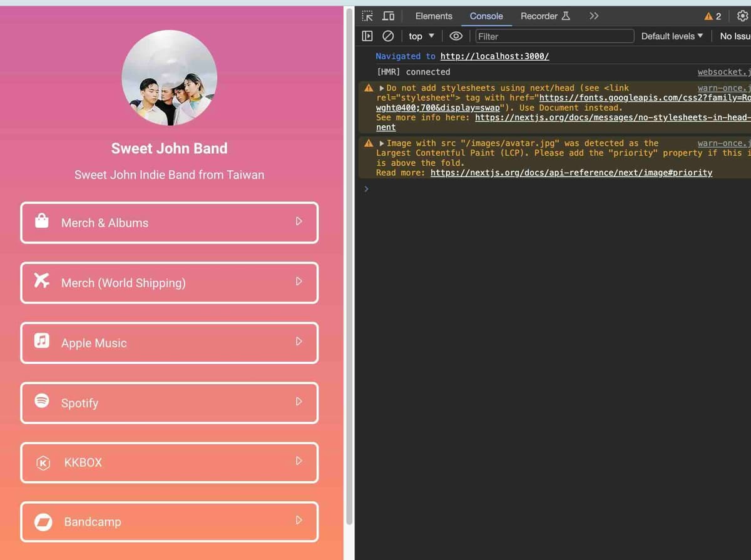The height and width of the screenshot is (560, 751).
Task: Click the warning count badge
Action: (713, 16)
